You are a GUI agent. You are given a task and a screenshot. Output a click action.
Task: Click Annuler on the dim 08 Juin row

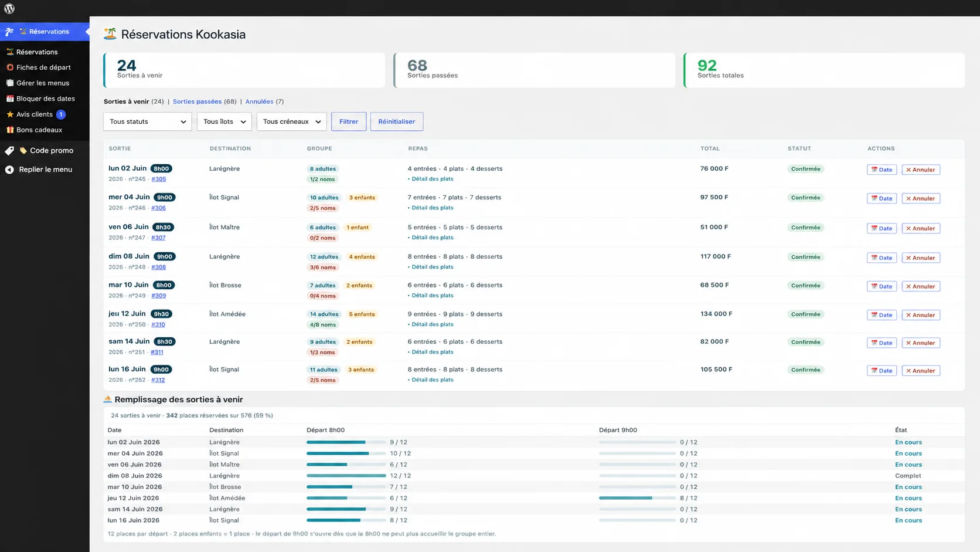pyautogui.click(x=921, y=258)
